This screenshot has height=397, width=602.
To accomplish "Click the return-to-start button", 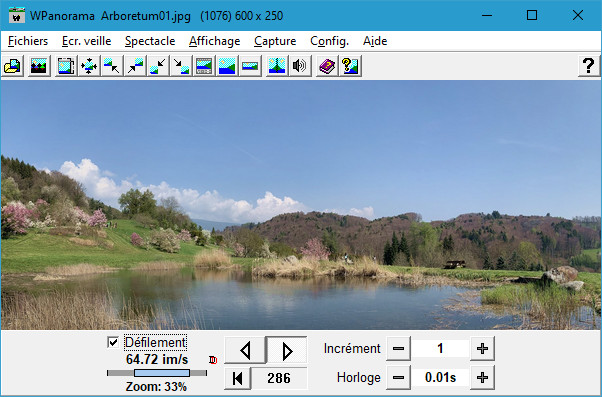I will click(238, 378).
